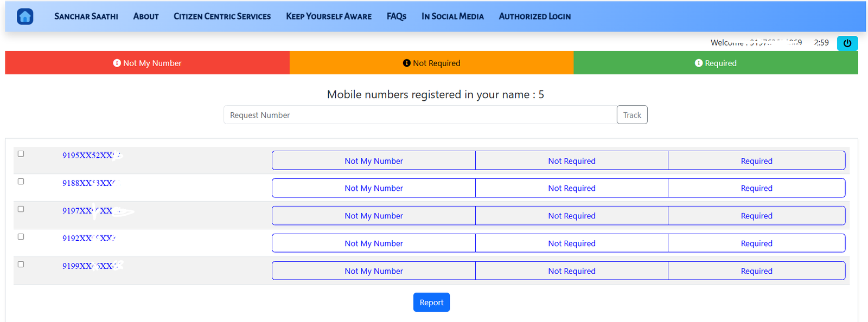The image size is (868, 322).
Task: Open Citizen Centric Services menu
Action: point(222,17)
